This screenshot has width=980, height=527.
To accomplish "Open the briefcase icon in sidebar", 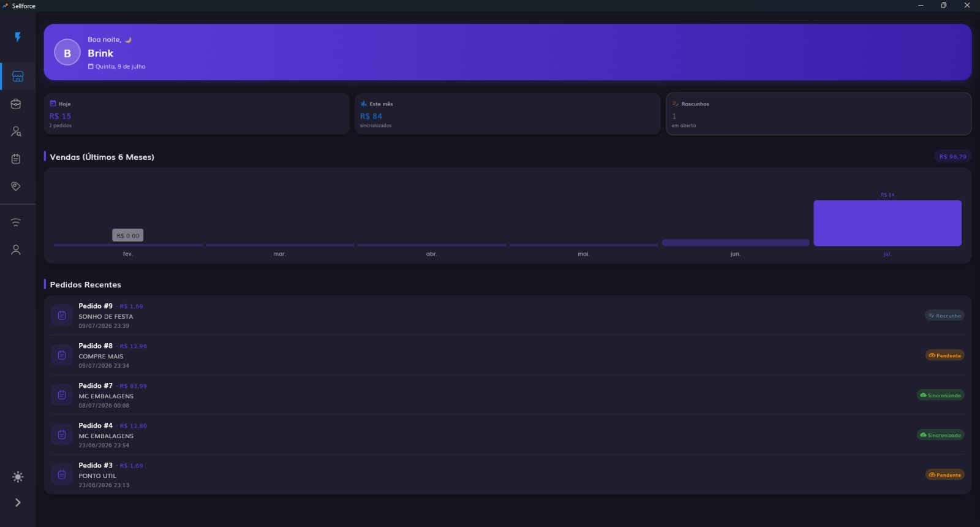I will click(16, 104).
